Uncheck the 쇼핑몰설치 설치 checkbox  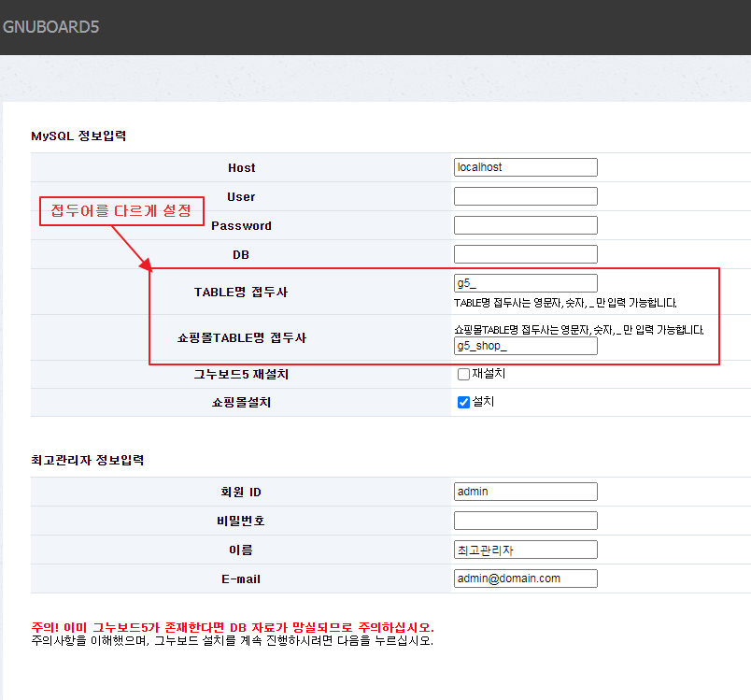click(x=463, y=402)
